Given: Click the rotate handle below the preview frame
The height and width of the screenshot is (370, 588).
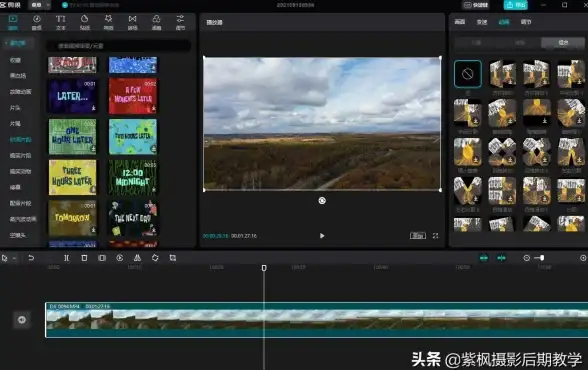Looking at the screenshot, I should tap(322, 201).
